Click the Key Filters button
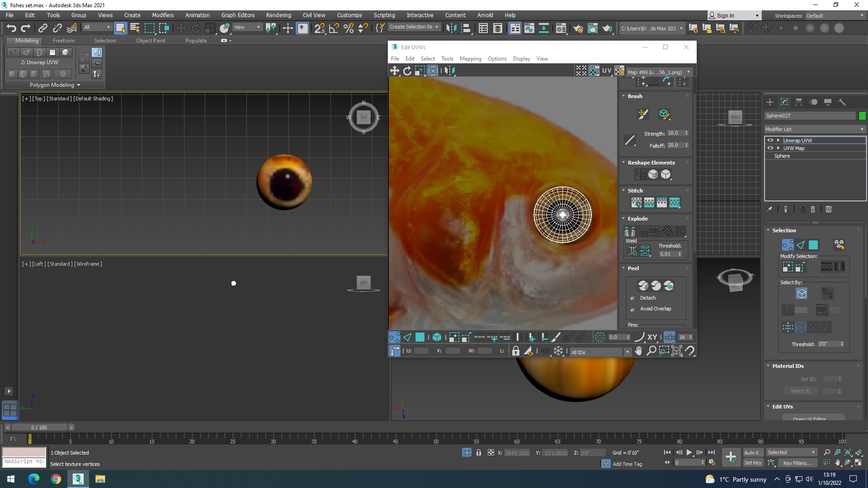868x488 pixels. (x=797, y=463)
